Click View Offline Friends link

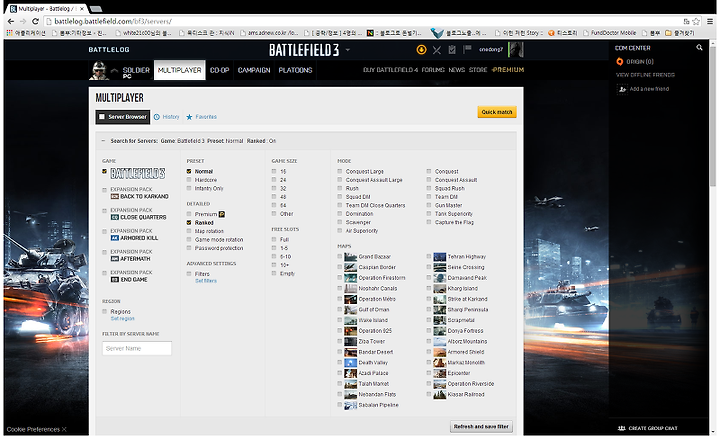point(645,75)
